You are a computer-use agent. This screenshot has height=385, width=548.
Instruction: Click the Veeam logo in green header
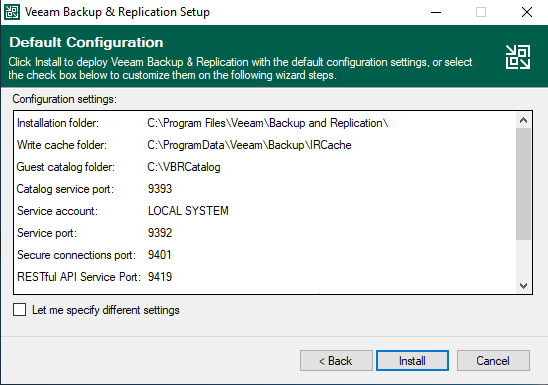(x=518, y=57)
